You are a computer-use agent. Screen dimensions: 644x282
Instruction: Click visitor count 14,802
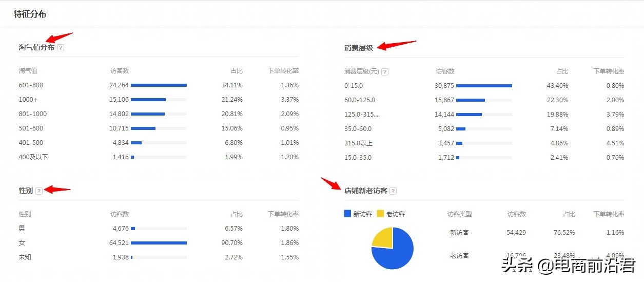point(119,114)
